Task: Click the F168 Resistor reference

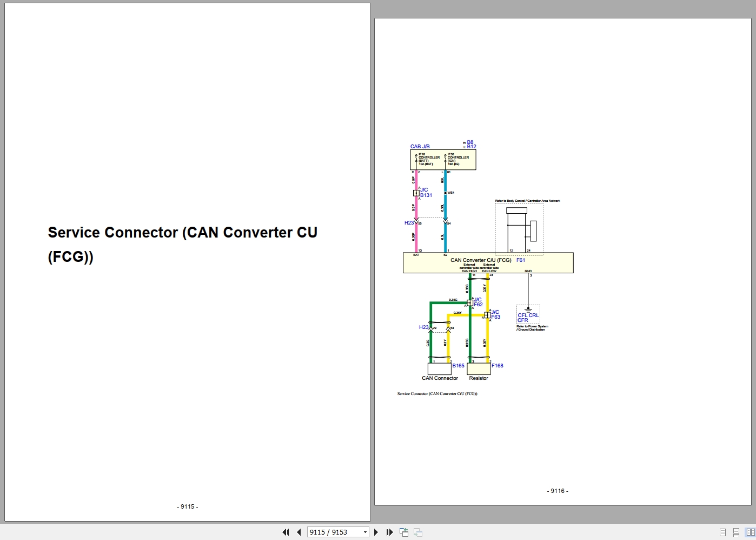Action: [x=498, y=366]
